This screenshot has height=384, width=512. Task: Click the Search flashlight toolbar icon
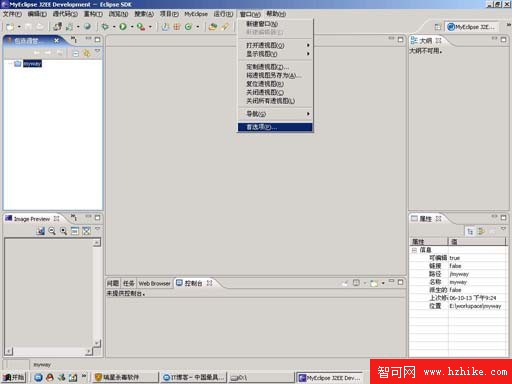pyautogui.click(x=225, y=27)
